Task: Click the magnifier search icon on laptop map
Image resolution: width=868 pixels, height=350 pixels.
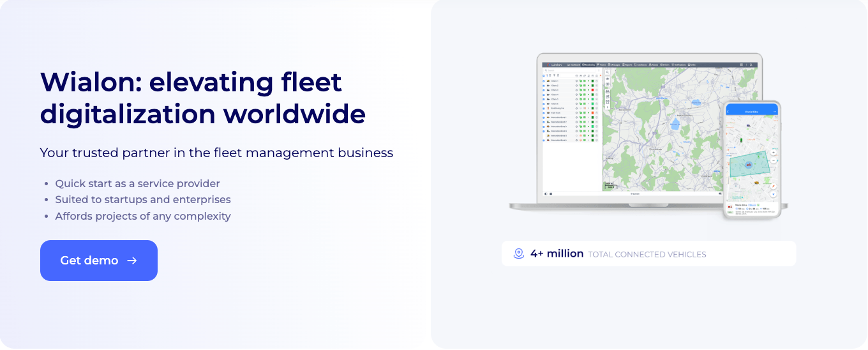Action: pyautogui.click(x=607, y=71)
